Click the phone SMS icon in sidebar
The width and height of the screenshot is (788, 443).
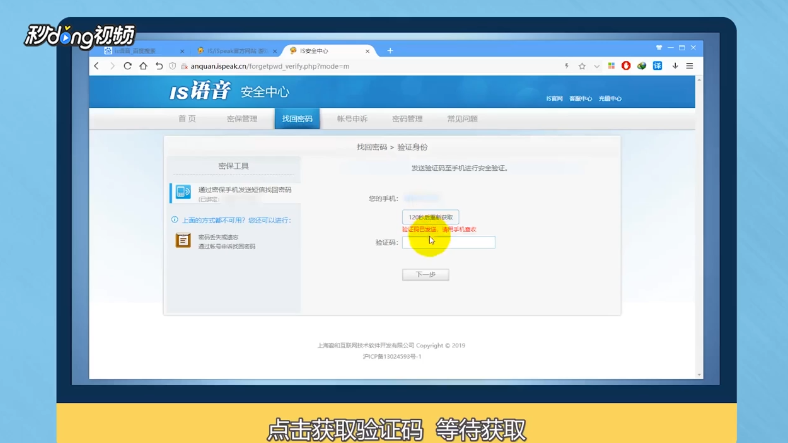coord(183,192)
